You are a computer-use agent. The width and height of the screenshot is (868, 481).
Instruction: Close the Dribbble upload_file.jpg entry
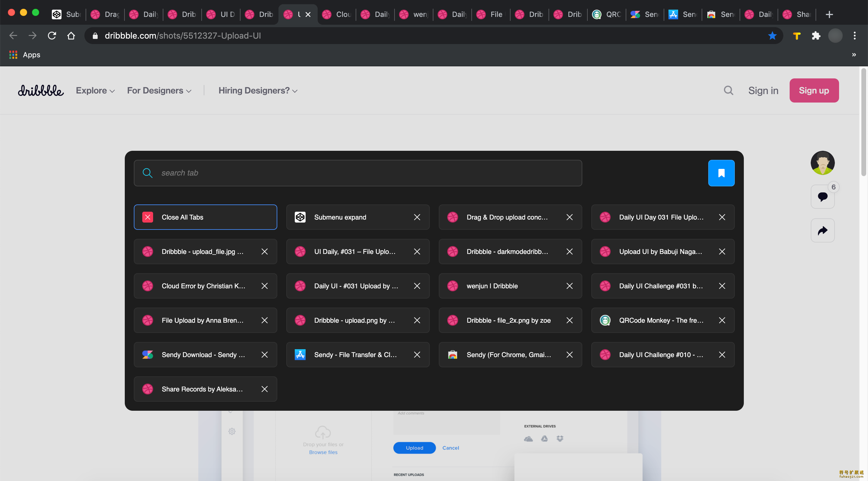pos(265,252)
